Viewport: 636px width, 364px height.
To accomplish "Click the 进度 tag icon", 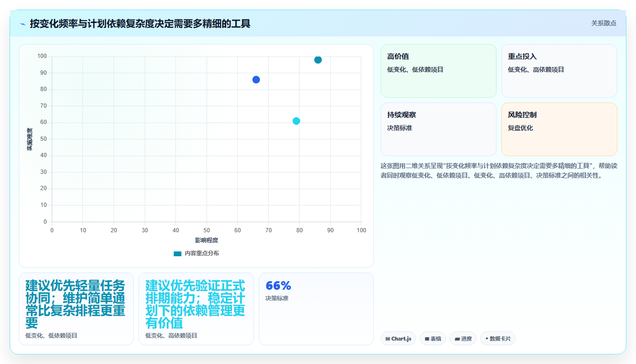I will pyautogui.click(x=457, y=339).
